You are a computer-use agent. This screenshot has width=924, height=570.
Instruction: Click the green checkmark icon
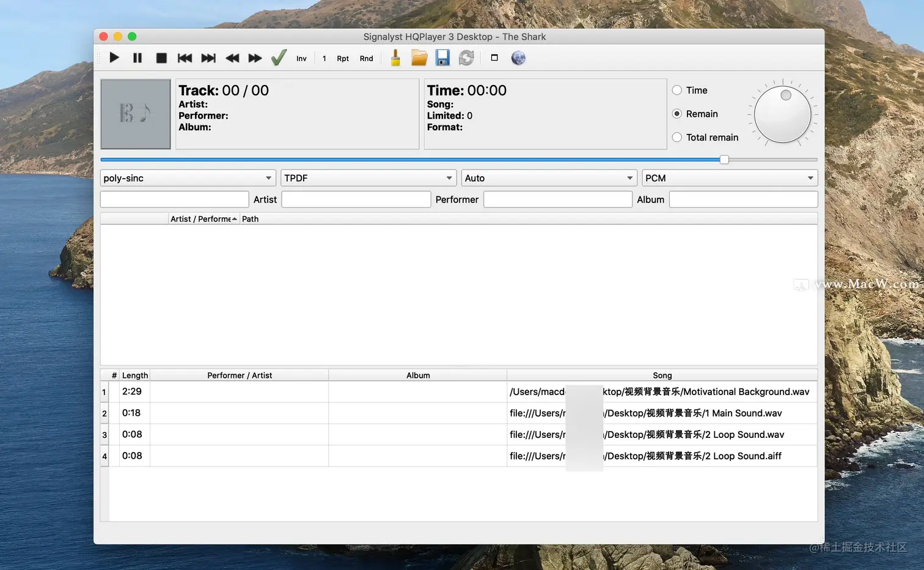[279, 58]
